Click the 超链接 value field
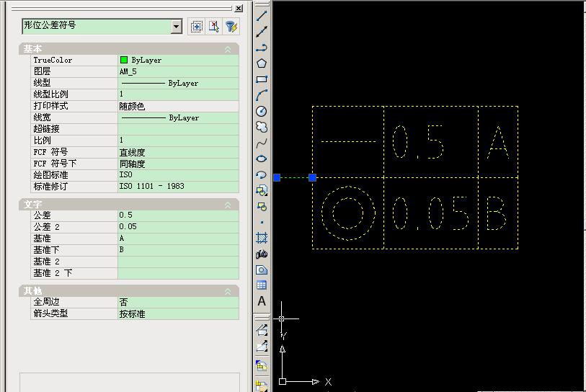 pos(178,129)
